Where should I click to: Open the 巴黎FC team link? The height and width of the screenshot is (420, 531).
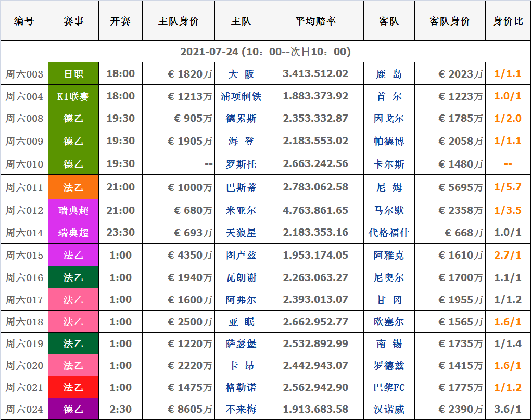tap(389, 388)
